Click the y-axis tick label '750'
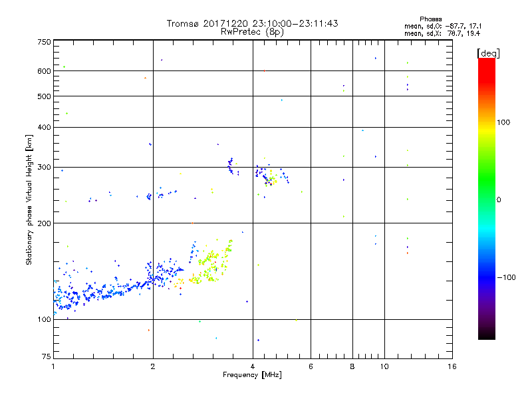The height and width of the screenshot is (399, 532). (x=44, y=42)
